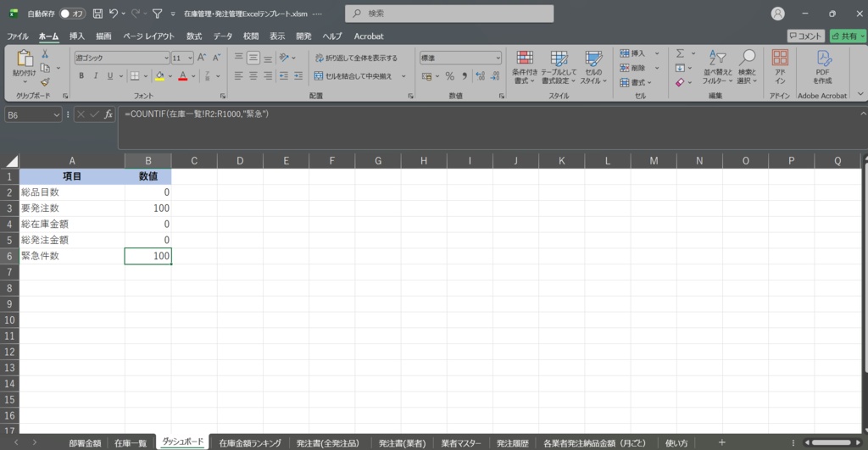Open the 書式 format dropdown
This screenshot has width=868, height=450.
click(636, 82)
